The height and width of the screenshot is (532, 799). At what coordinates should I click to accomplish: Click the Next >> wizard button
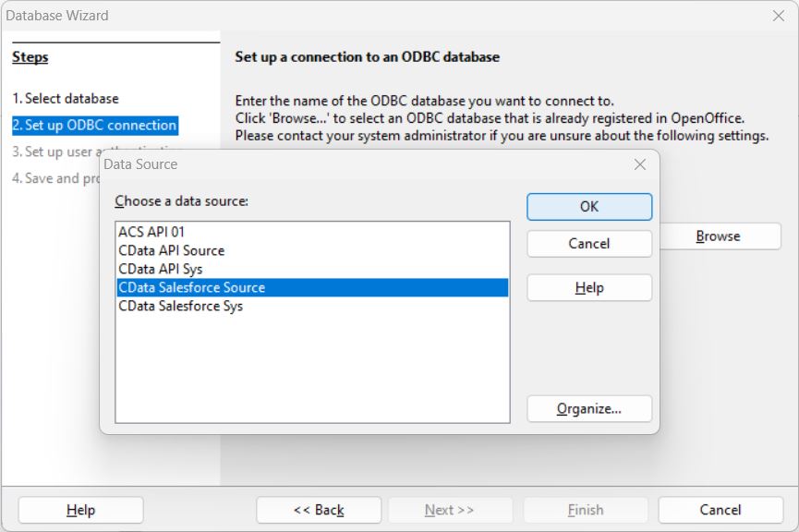click(x=450, y=510)
